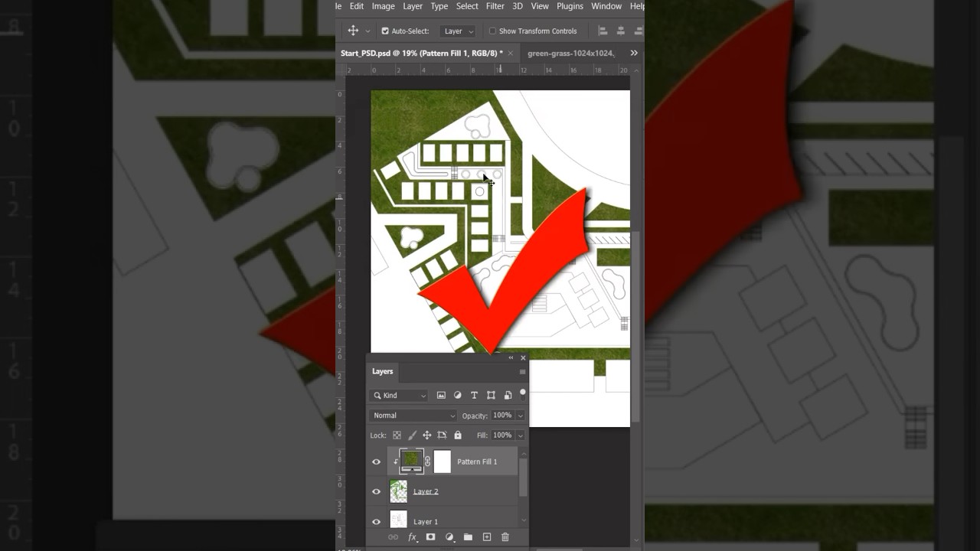Switch to the green-grass-1024x1024 document tab
980x551 pixels.
(570, 54)
